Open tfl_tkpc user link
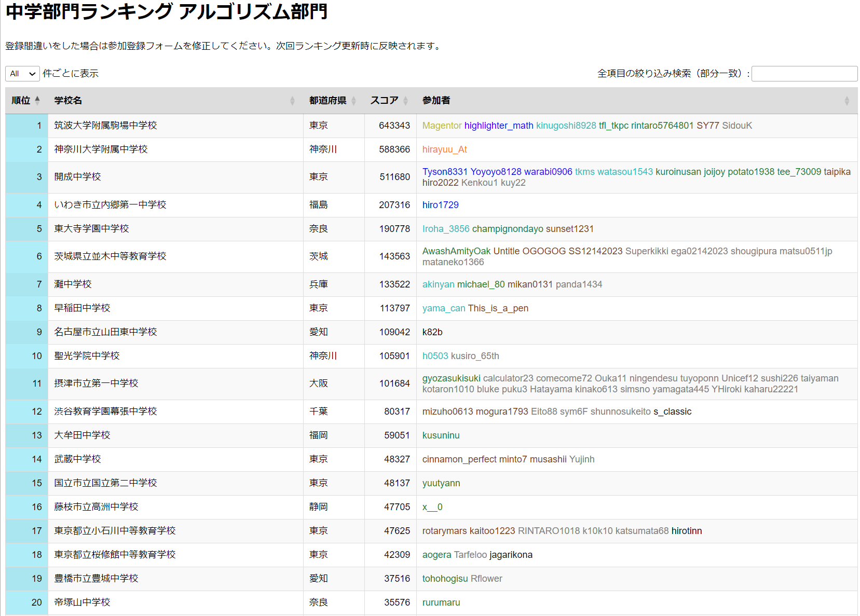 click(613, 126)
